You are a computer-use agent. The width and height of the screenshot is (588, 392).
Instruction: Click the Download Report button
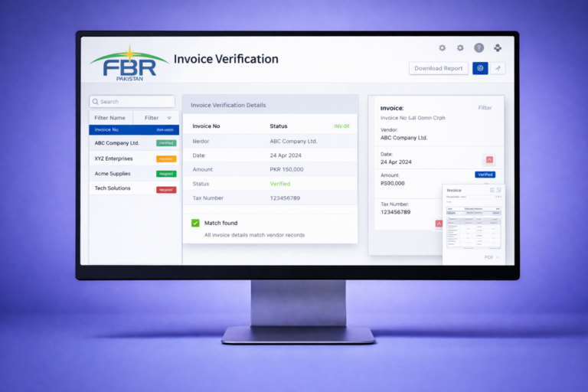[438, 68]
